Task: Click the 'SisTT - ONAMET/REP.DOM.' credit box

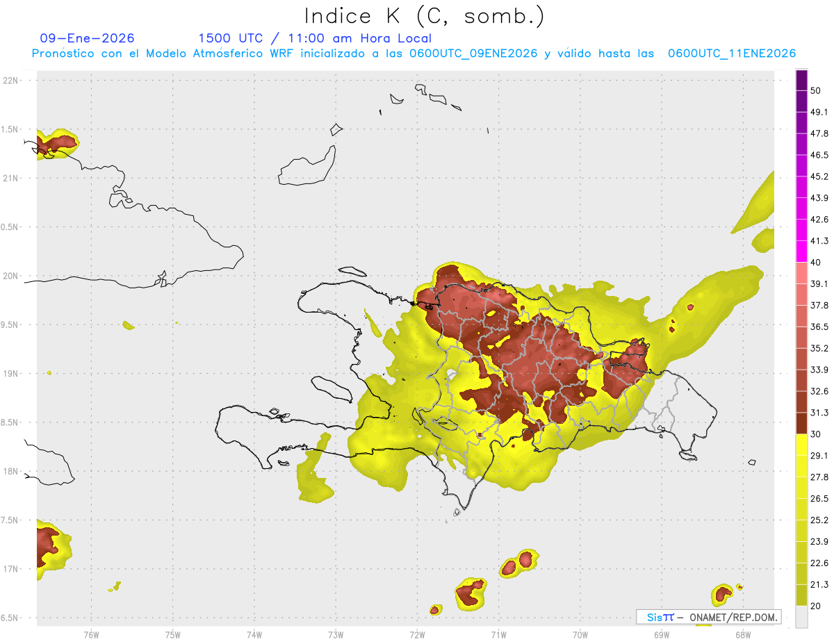Action: pos(708,617)
